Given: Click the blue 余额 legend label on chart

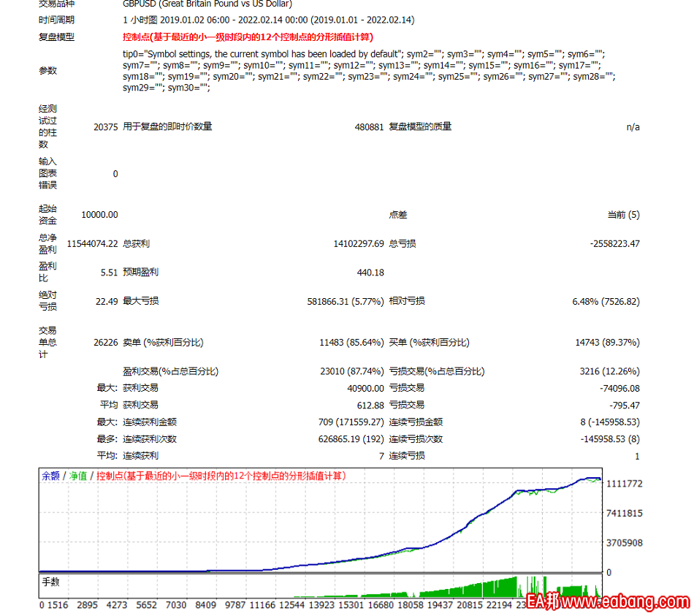Looking at the screenshot, I should click(50, 476).
